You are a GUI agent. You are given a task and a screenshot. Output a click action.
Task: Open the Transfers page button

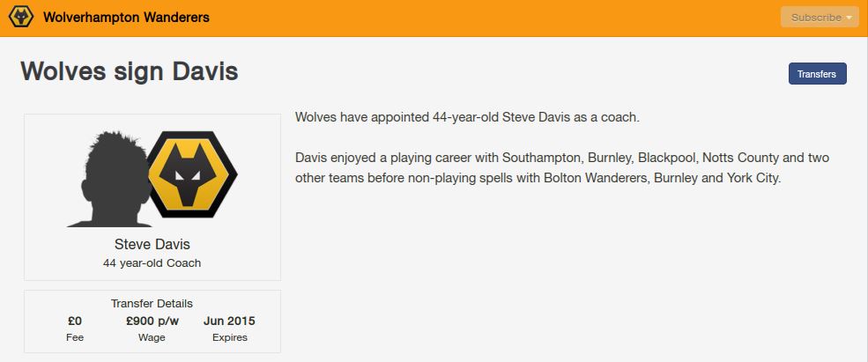[817, 74]
